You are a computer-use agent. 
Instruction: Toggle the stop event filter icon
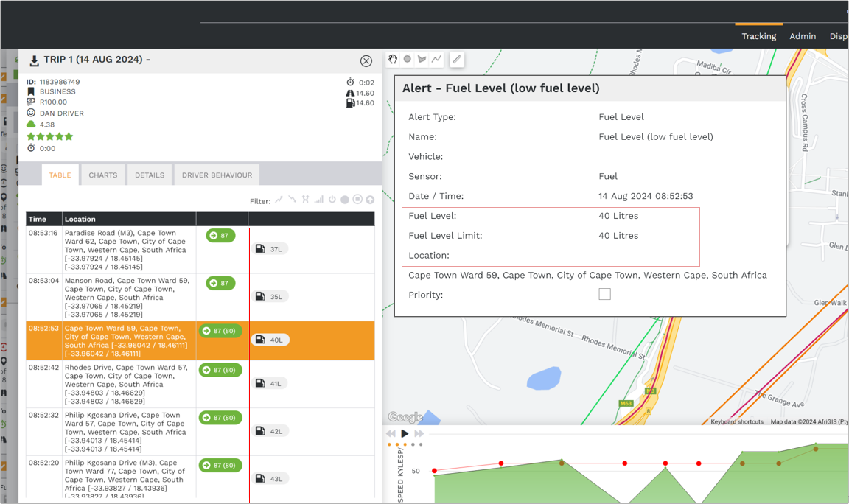point(357,200)
